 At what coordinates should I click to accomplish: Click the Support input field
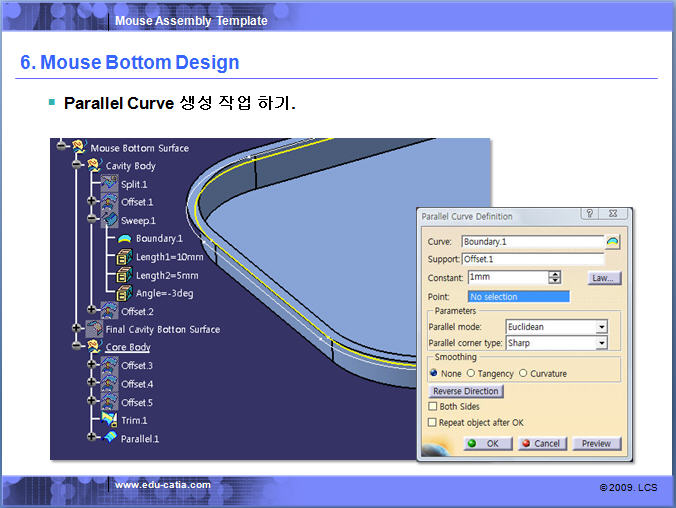click(532, 260)
